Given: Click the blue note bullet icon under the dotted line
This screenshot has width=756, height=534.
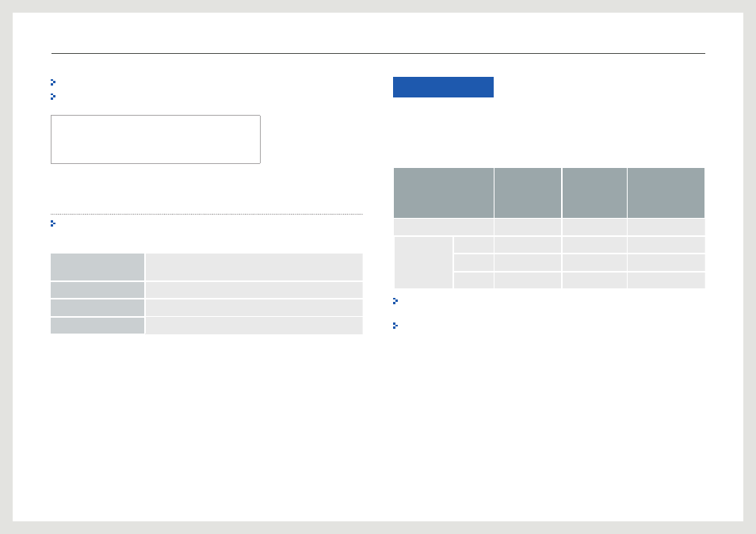Looking at the screenshot, I should pyautogui.click(x=53, y=223).
